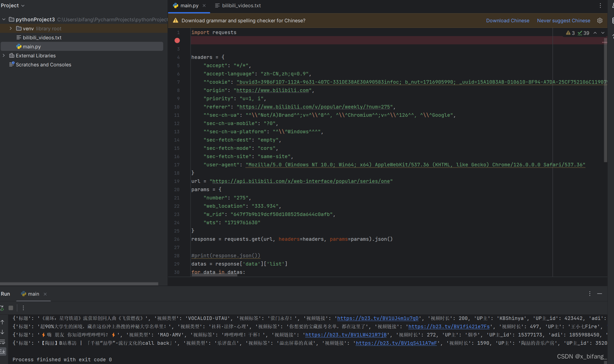Open grammar checker settings gear in banner
614x364 pixels.
coord(600,21)
